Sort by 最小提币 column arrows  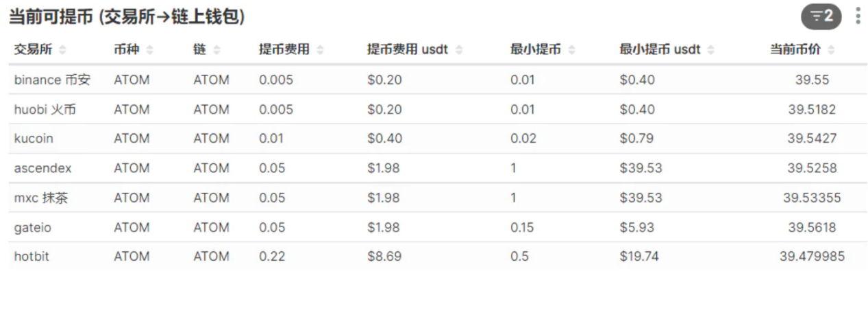click(571, 50)
